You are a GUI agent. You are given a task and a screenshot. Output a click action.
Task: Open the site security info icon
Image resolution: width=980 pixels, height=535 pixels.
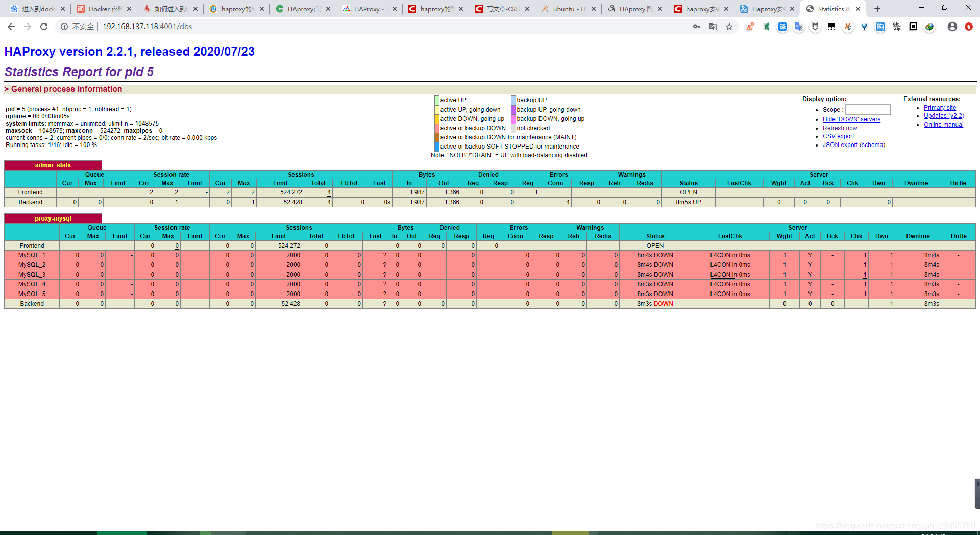pyautogui.click(x=64, y=27)
